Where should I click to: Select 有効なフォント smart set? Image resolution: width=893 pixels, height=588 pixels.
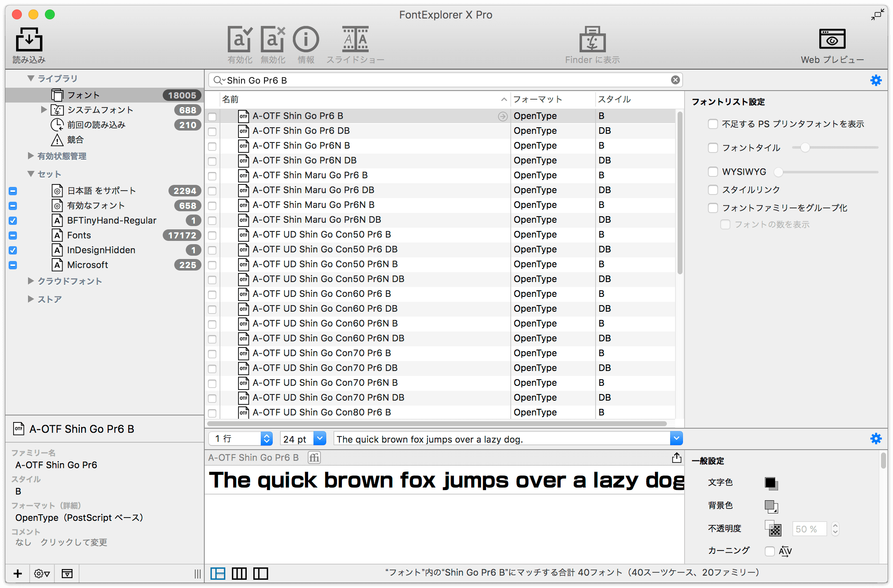pos(105,205)
